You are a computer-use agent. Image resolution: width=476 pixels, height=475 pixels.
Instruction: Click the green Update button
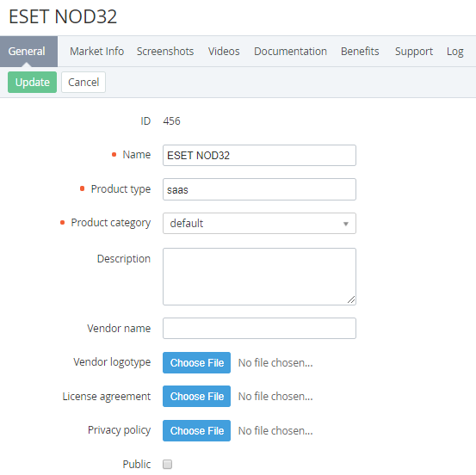click(x=32, y=83)
